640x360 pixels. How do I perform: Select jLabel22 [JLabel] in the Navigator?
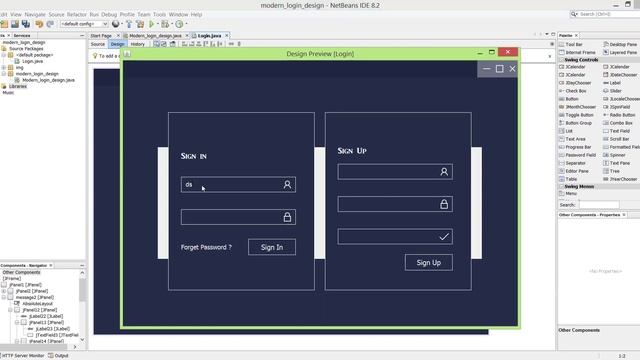pyautogui.click(x=42, y=316)
